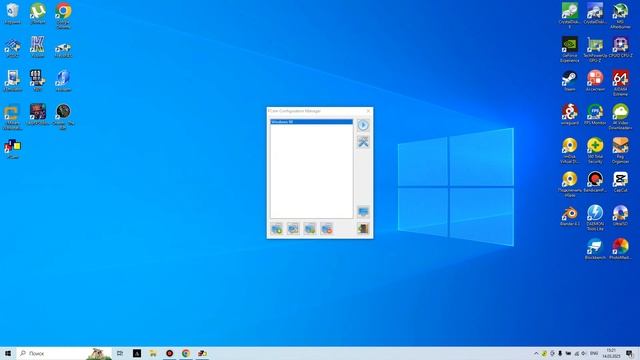
Task: Open settings with the crossed tools icon
Action: pos(363,142)
